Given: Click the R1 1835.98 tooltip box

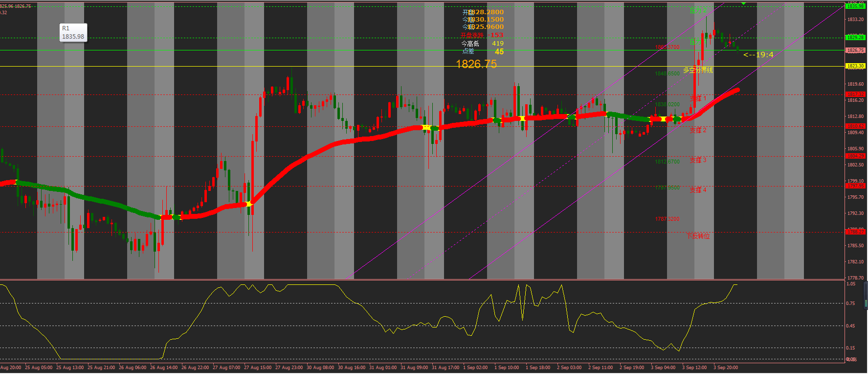Looking at the screenshot, I should coord(73,33).
